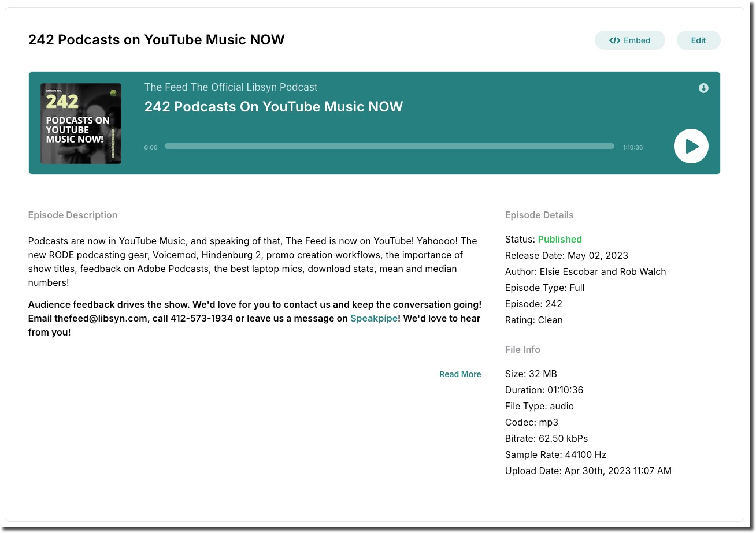Click 'File Type: audio'
The height and width of the screenshot is (533, 756).
[x=540, y=406]
